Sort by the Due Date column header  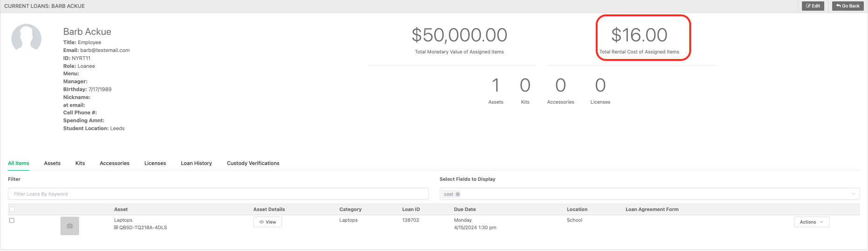pos(465,210)
